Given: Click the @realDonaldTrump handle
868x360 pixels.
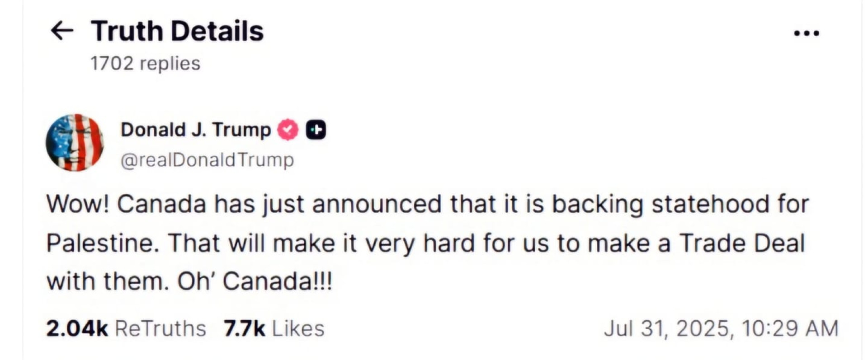Looking at the screenshot, I should pos(208,160).
